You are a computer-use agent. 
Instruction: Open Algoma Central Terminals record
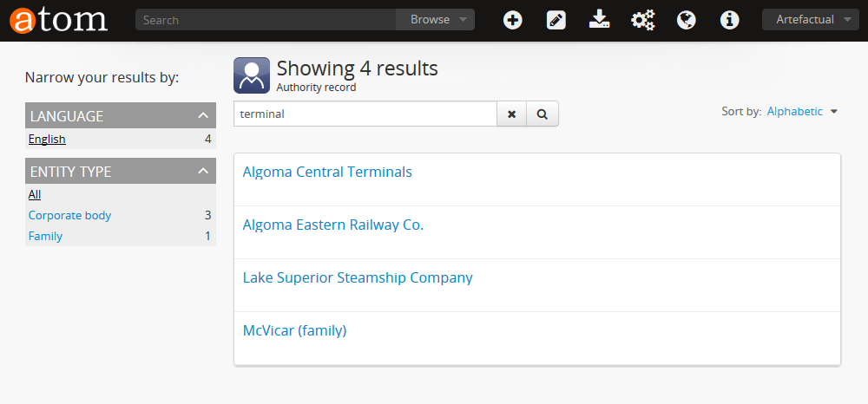[327, 172]
